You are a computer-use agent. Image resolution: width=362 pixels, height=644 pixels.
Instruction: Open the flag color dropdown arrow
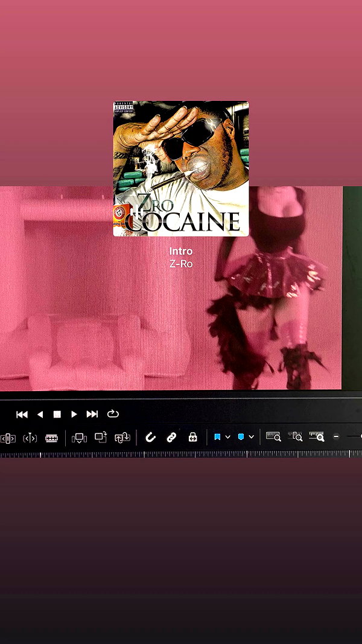228,437
